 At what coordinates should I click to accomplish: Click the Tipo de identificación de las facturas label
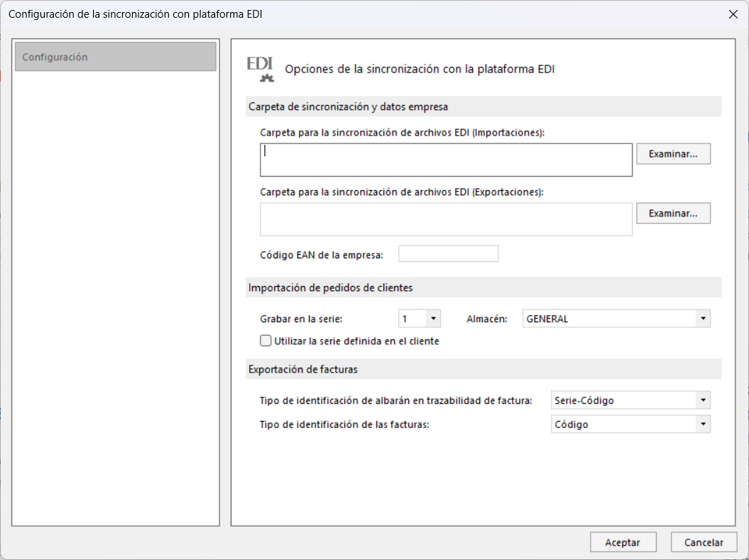point(344,424)
